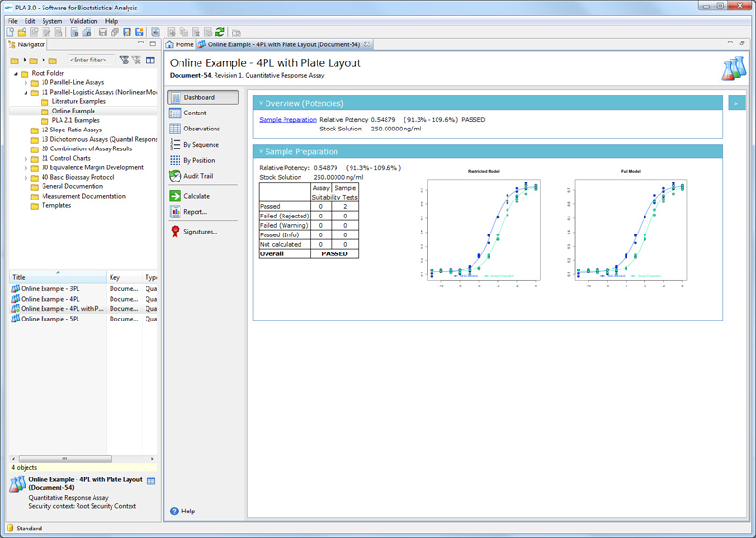This screenshot has height=538, width=756.
Task: Toggle the navigator column layout icon
Action: 150,61
